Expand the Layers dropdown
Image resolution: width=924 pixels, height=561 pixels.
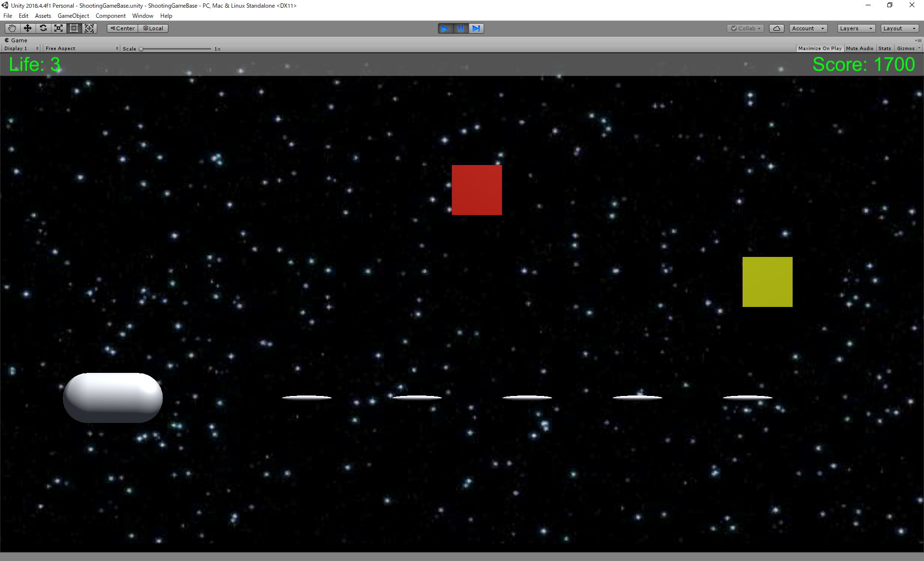pos(856,28)
